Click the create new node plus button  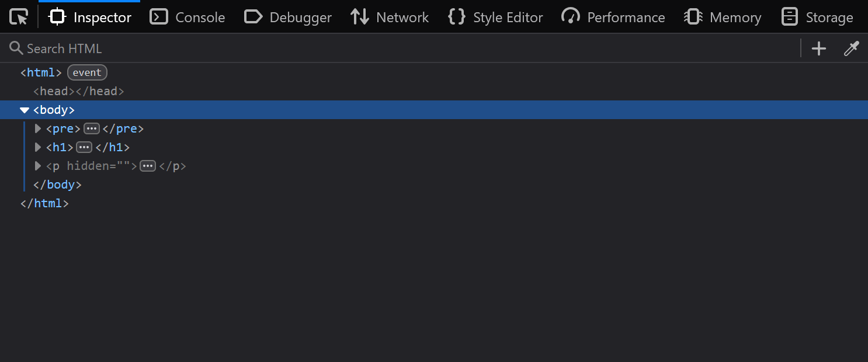(818, 48)
